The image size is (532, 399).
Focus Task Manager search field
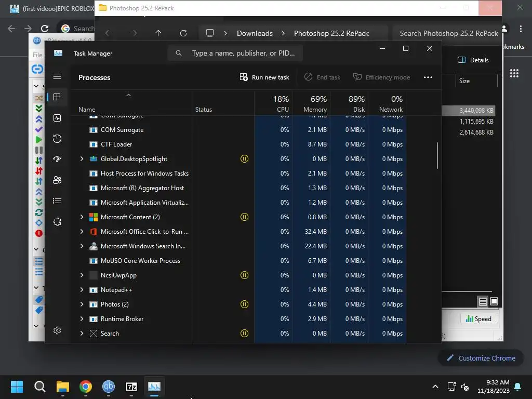[x=235, y=54]
